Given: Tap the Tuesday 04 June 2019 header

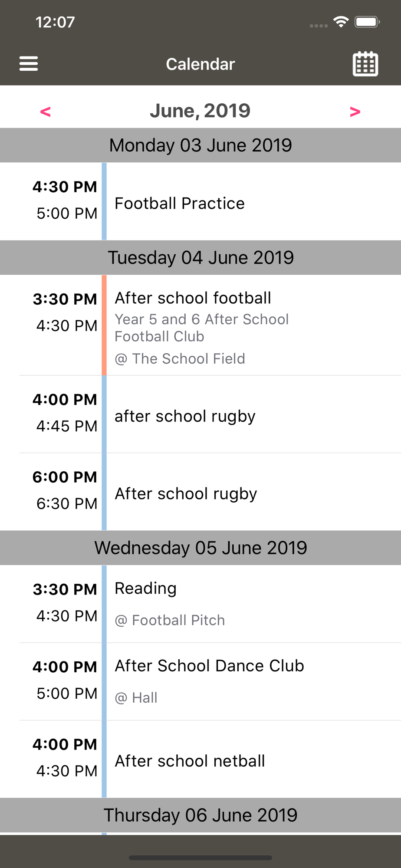Looking at the screenshot, I should 200,257.
